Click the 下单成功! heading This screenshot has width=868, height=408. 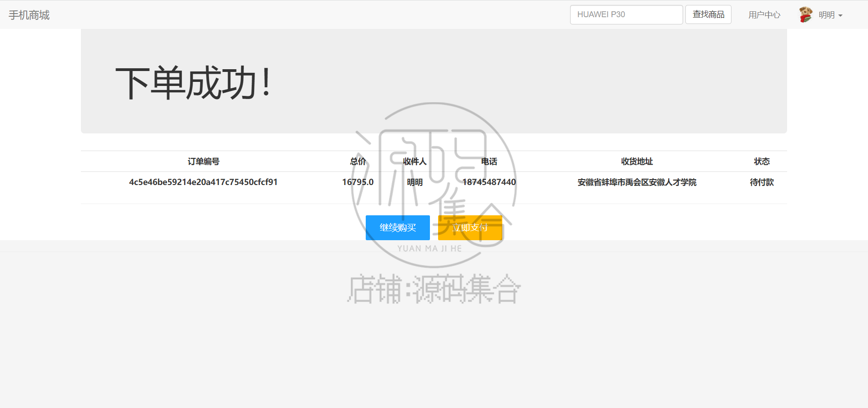(x=193, y=83)
